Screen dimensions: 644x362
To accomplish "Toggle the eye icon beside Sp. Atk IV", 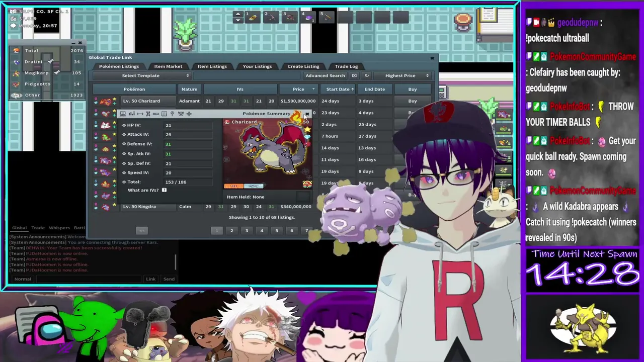I will [x=124, y=153].
